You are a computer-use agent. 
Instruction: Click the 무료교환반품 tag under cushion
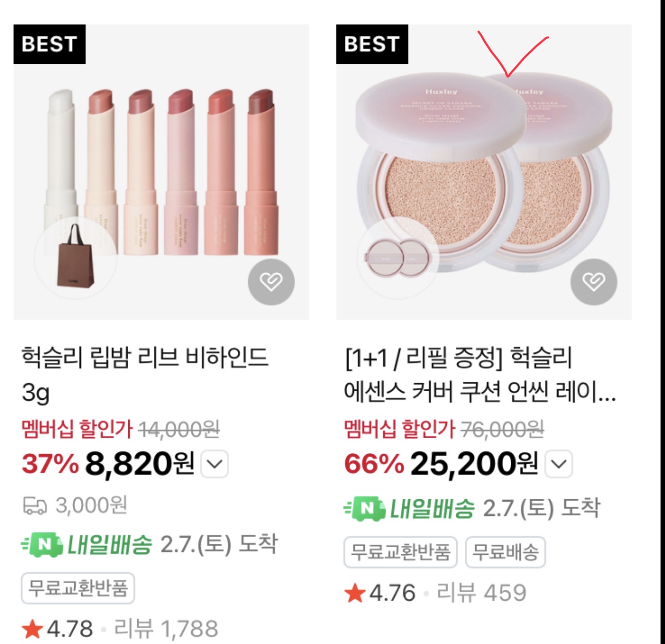click(400, 552)
